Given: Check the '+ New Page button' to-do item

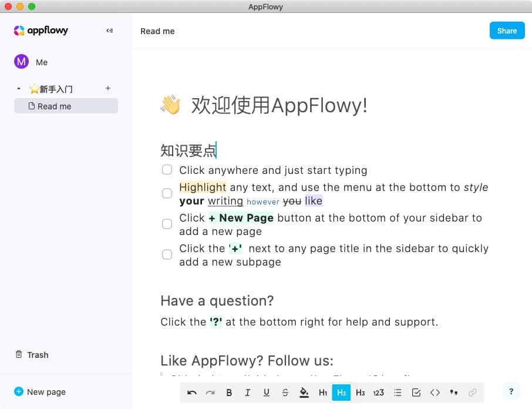Looking at the screenshot, I should tap(167, 224).
